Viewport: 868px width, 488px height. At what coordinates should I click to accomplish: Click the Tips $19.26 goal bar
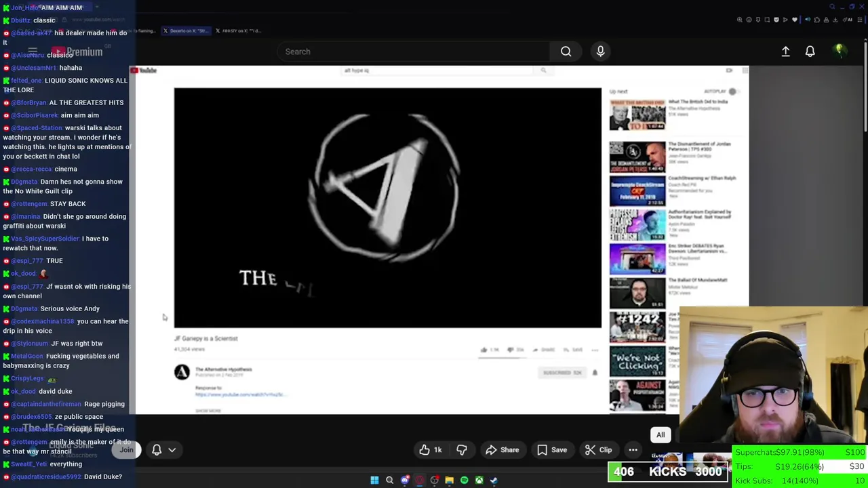click(800, 466)
